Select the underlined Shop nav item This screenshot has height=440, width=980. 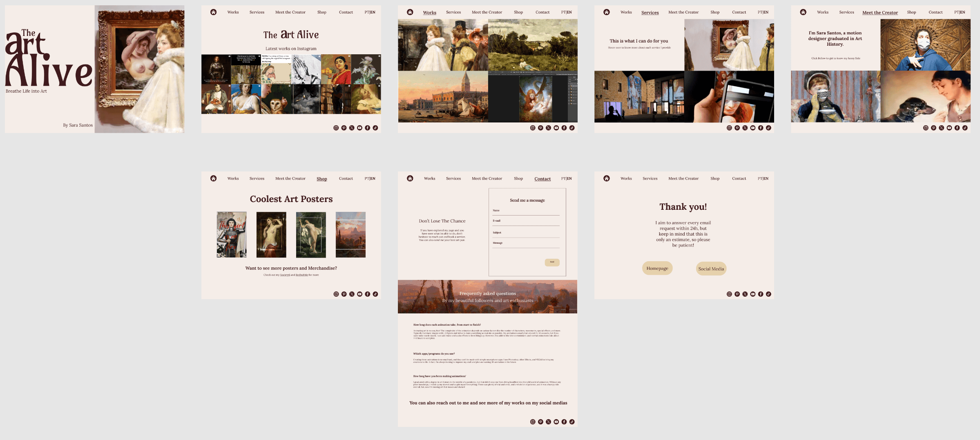[x=322, y=179]
